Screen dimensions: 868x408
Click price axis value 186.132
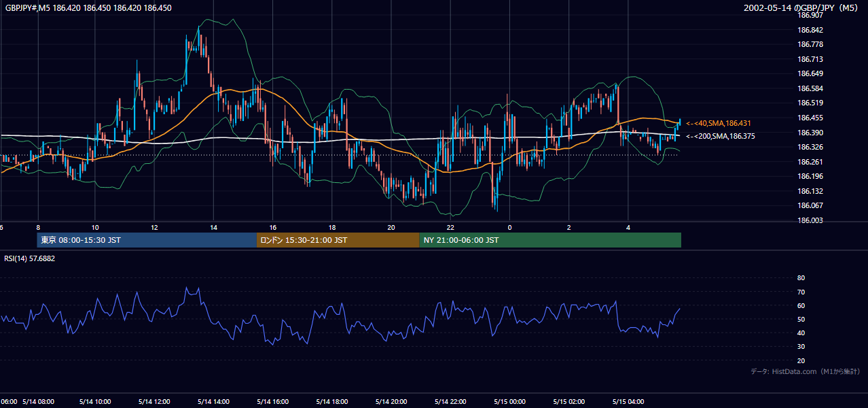click(x=810, y=191)
